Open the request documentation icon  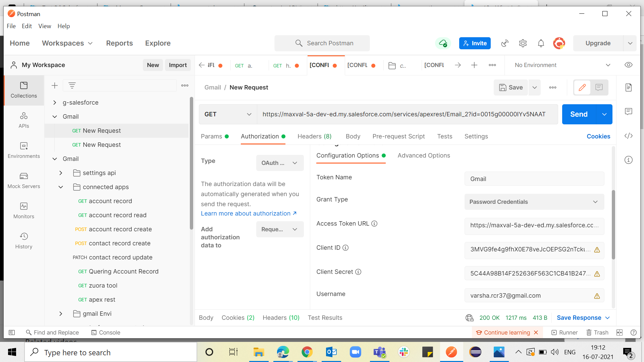pos(629,87)
